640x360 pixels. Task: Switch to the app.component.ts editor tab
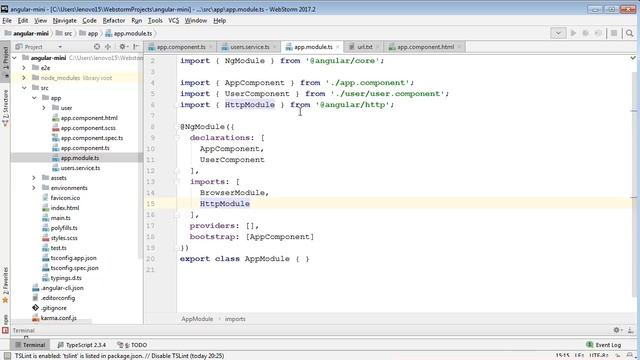point(181,47)
